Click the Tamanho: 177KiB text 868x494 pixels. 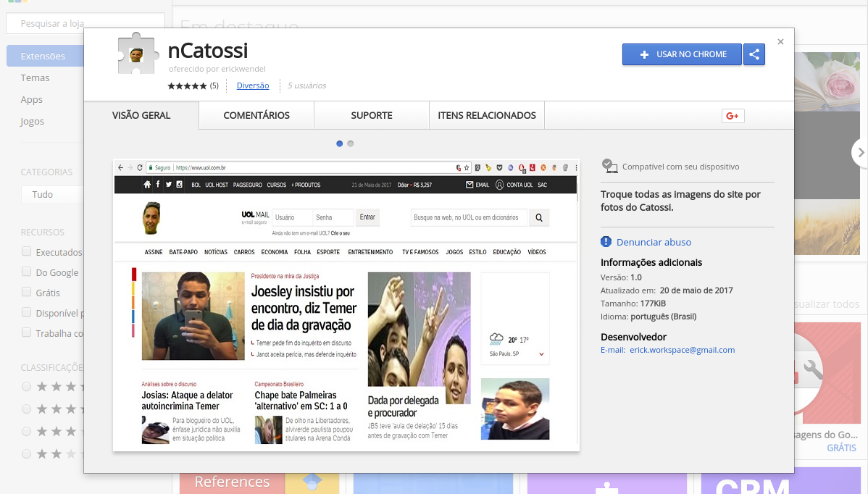tap(633, 303)
